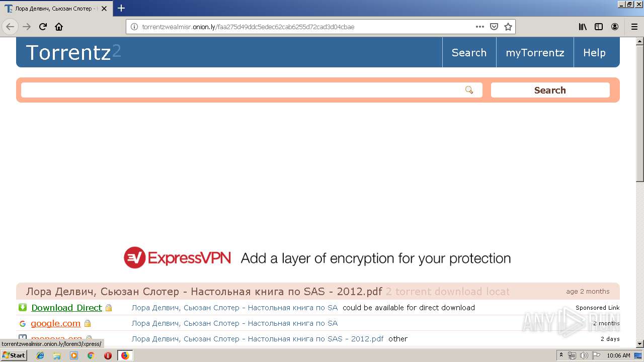Open Action Center flag icon

point(596,355)
